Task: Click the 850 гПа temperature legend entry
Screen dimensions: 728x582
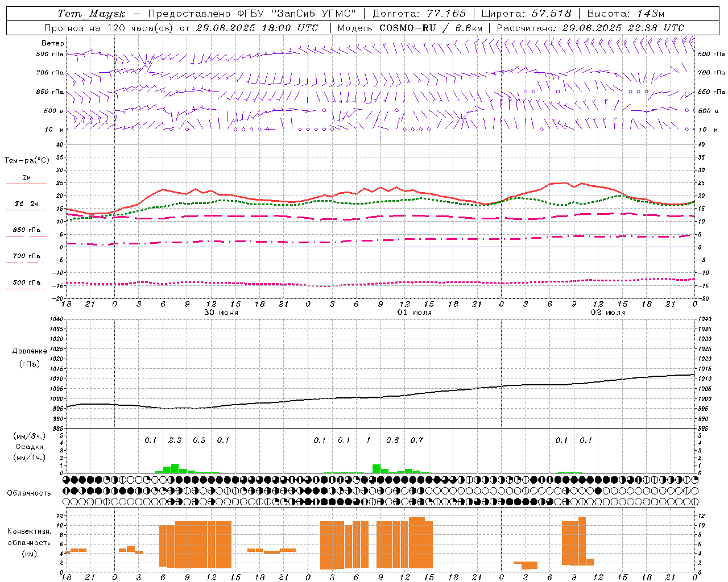Action: [x=26, y=230]
